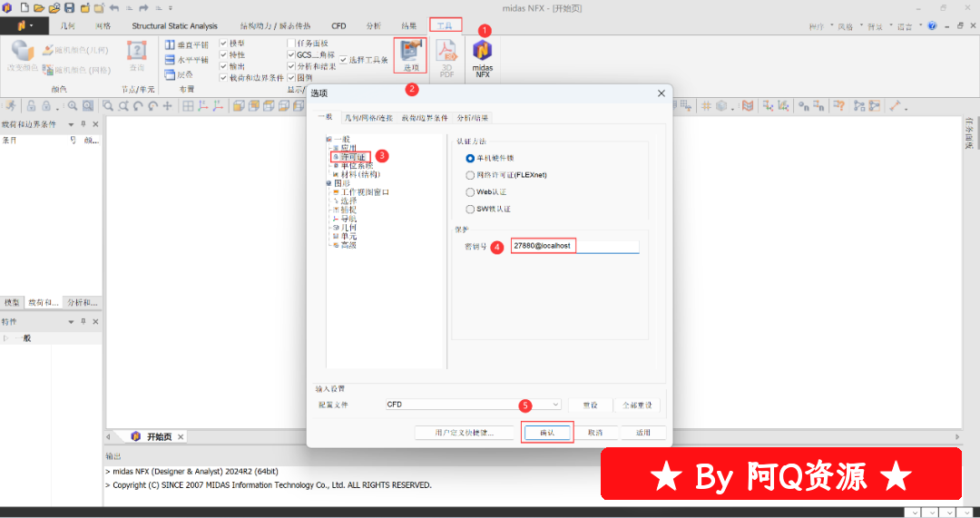980x518 pixels.
Task: Click the blue help question mark icon
Action: (x=932, y=26)
